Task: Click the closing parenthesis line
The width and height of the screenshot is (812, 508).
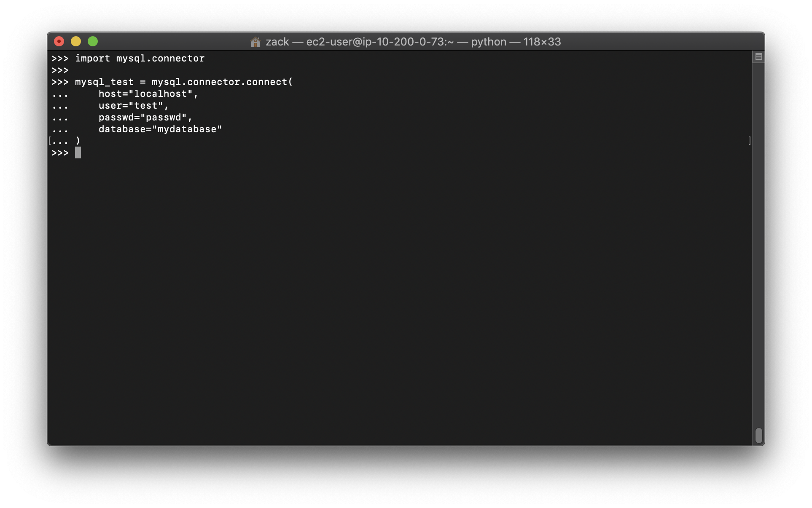Action: pos(78,141)
